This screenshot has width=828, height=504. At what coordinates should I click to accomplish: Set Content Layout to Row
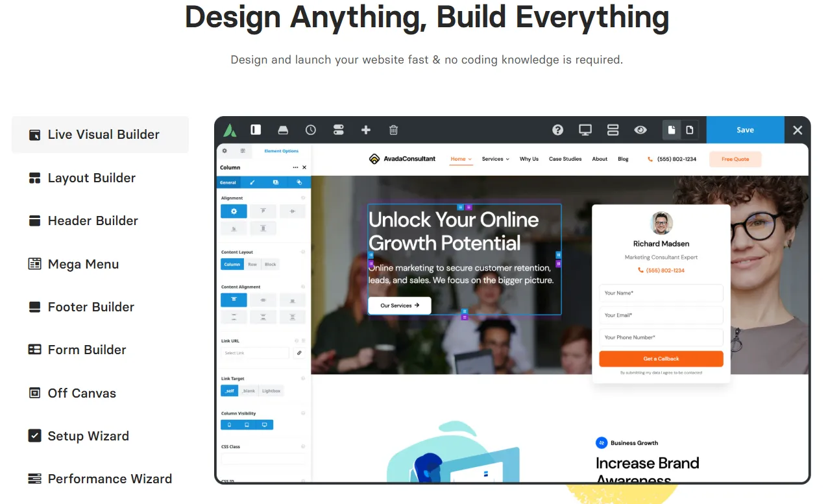pos(252,264)
